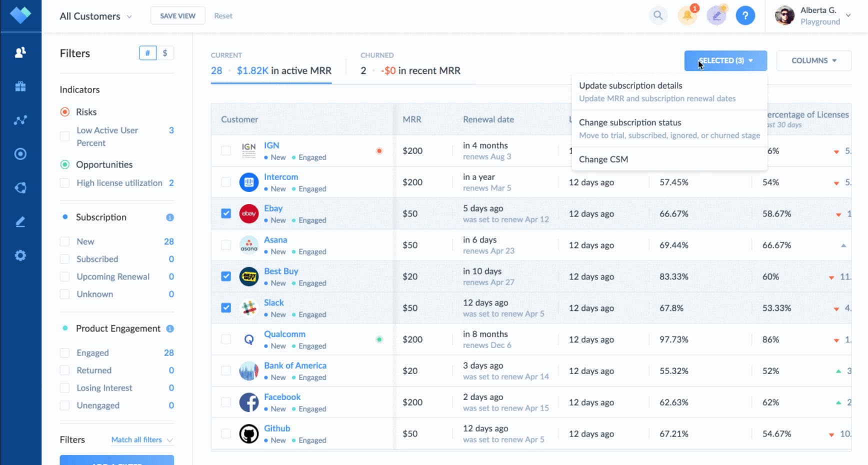Open the Intercom customer link

(281, 177)
